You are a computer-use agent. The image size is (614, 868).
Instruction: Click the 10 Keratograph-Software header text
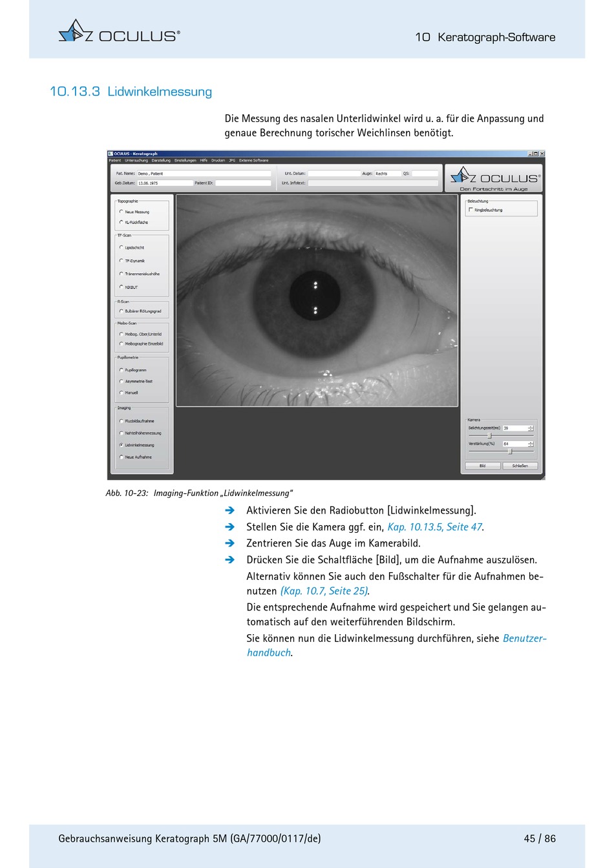tap(485, 37)
